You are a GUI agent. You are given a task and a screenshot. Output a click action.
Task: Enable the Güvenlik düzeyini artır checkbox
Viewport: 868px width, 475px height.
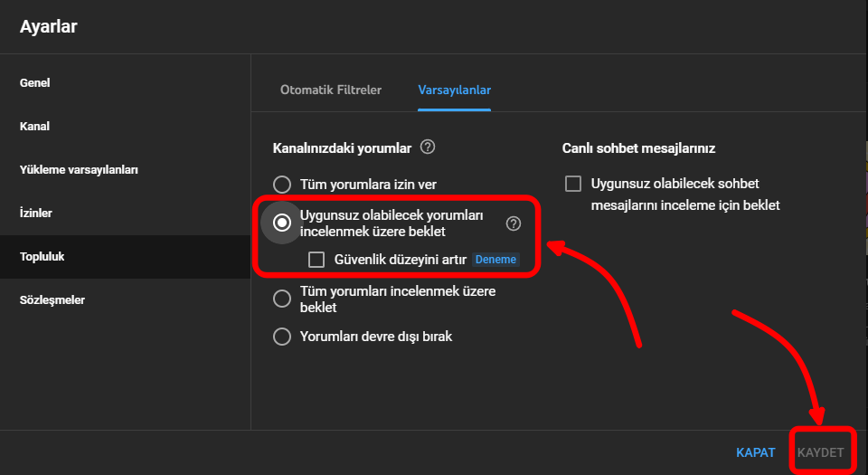[x=316, y=260]
